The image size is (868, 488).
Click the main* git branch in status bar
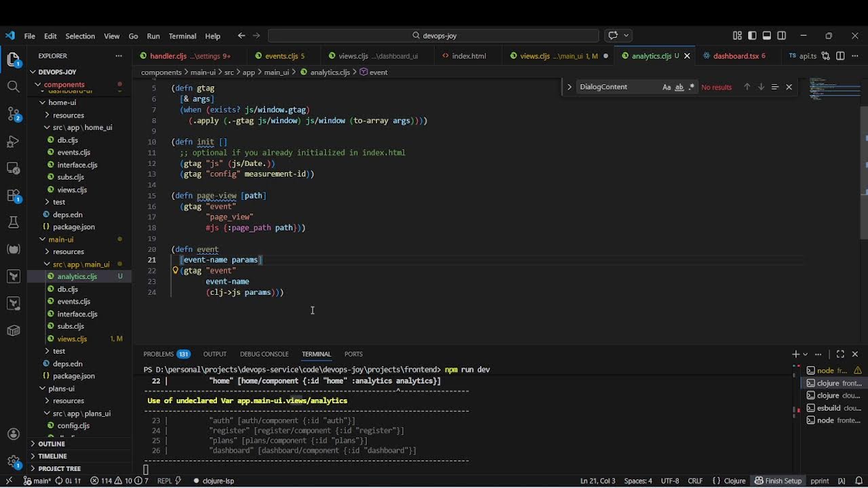point(37,481)
